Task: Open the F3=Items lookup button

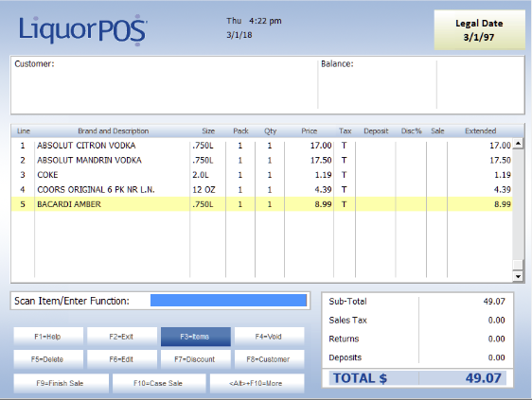Action: point(195,337)
